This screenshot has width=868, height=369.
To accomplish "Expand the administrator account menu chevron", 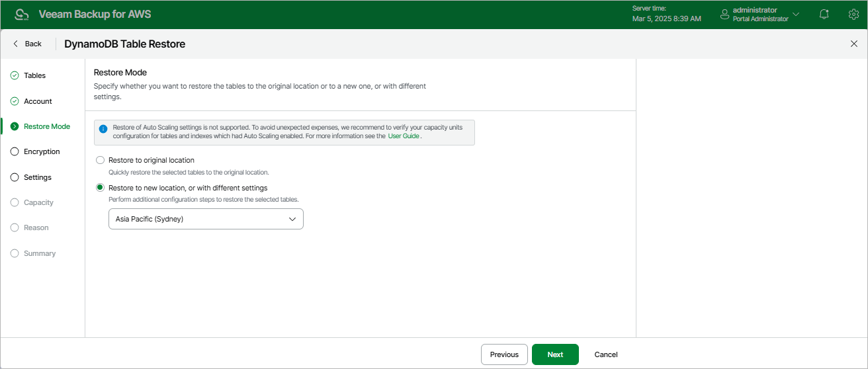I will coord(796,15).
